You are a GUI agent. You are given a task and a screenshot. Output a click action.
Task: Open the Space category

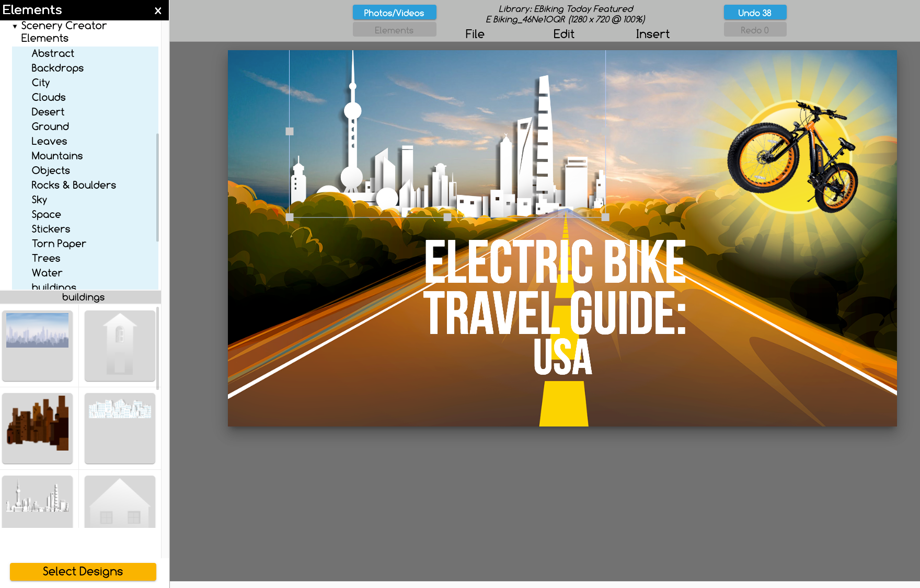46,214
